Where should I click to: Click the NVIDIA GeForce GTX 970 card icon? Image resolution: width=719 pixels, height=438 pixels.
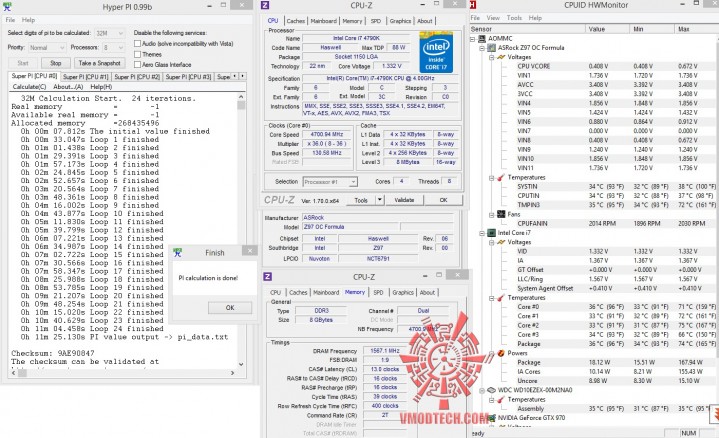(491, 418)
